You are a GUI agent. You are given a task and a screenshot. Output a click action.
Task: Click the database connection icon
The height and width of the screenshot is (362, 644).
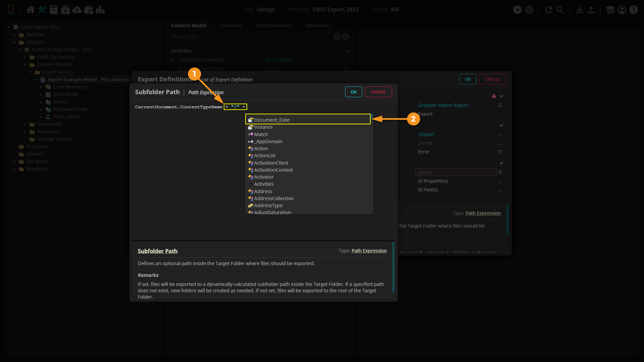[x=610, y=10]
